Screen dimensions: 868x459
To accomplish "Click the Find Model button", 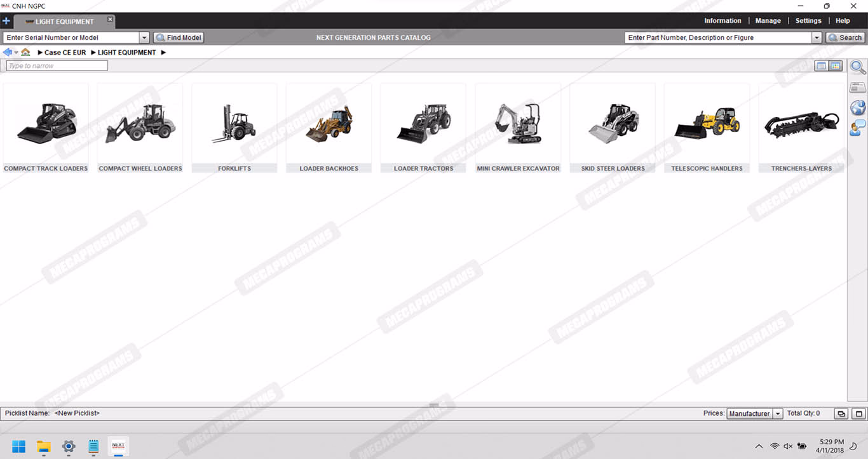I will click(179, 38).
